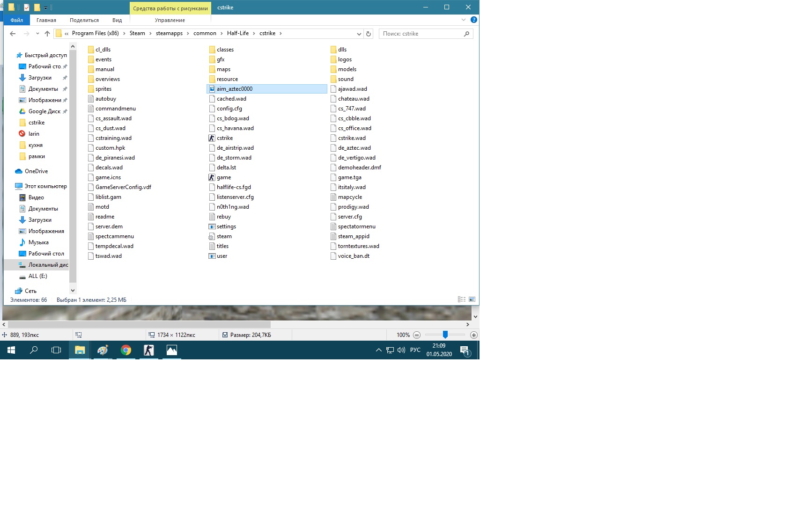Open the Управление ribbon tab
The width and height of the screenshot is (812, 525).
[x=170, y=20]
